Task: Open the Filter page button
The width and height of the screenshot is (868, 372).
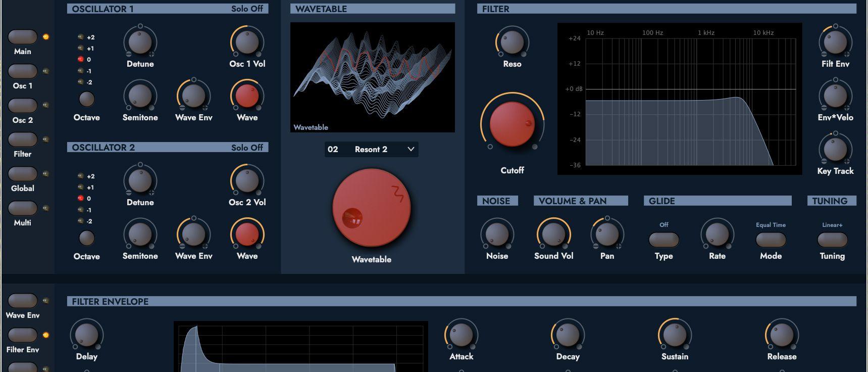Action: pyautogui.click(x=23, y=139)
